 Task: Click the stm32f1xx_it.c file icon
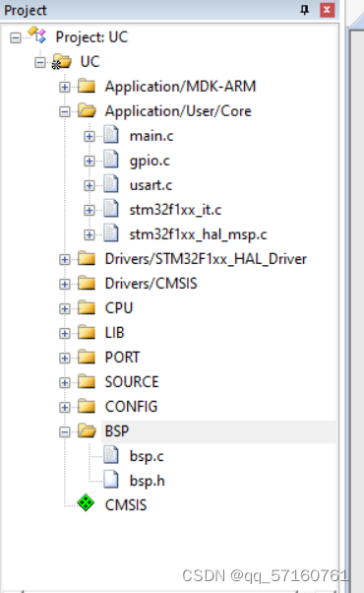111,209
